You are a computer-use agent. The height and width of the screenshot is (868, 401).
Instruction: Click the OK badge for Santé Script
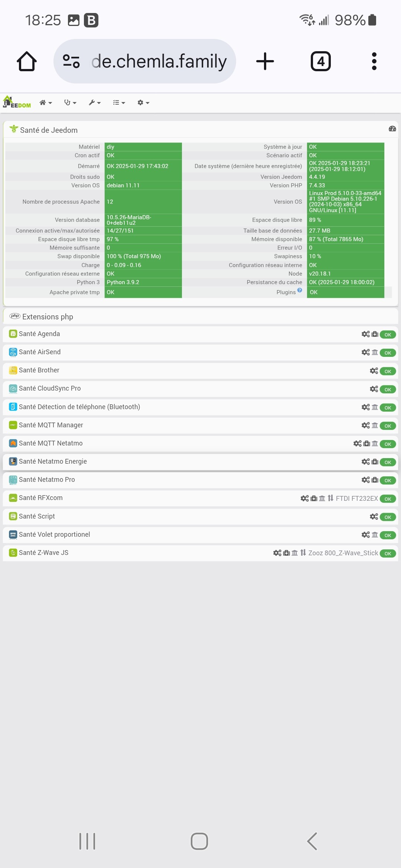point(388,517)
